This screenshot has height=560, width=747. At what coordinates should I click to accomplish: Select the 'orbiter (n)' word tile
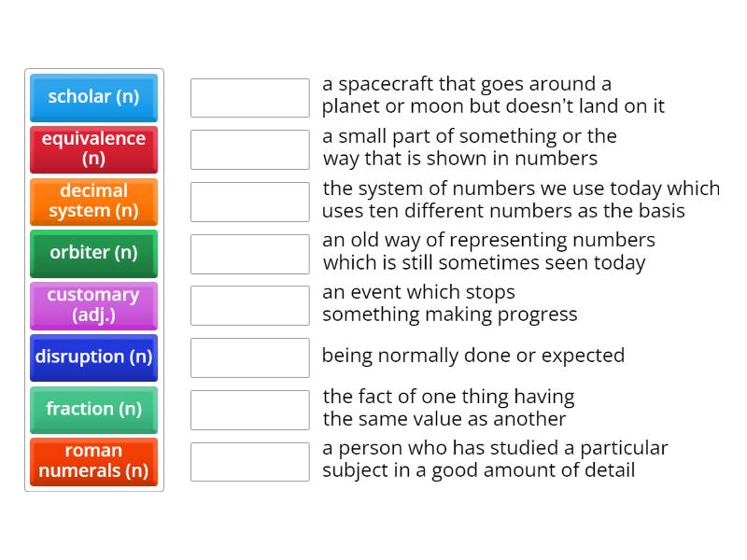pos(93,253)
